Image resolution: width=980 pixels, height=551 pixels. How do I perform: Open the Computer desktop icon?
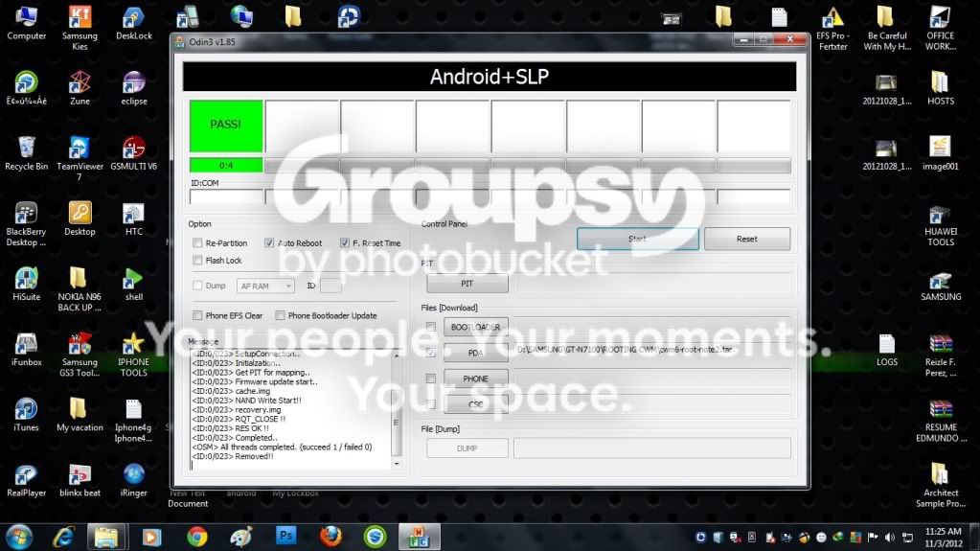point(26,23)
